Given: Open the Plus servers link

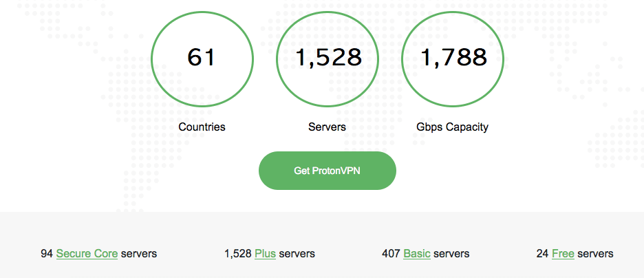Looking at the screenshot, I should [x=265, y=254].
